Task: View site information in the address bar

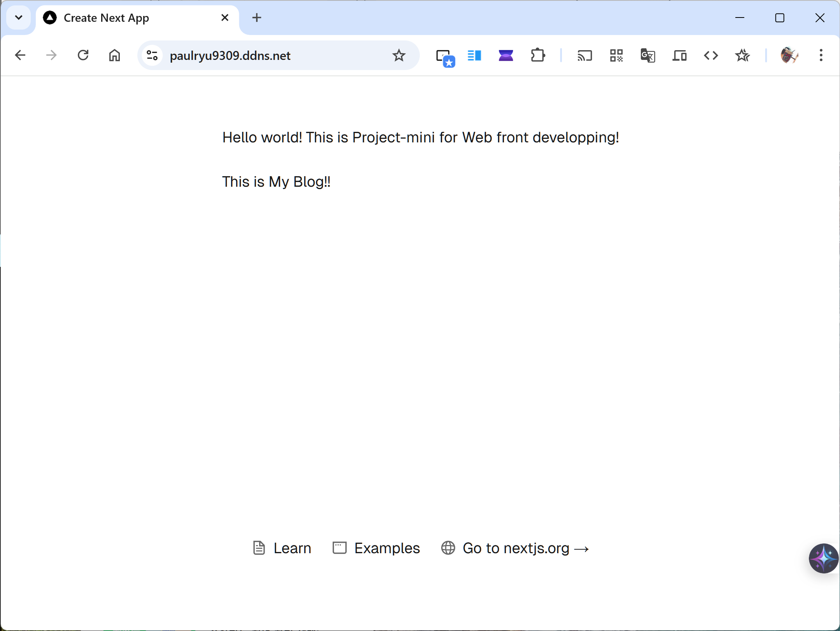Action: [152, 56]
